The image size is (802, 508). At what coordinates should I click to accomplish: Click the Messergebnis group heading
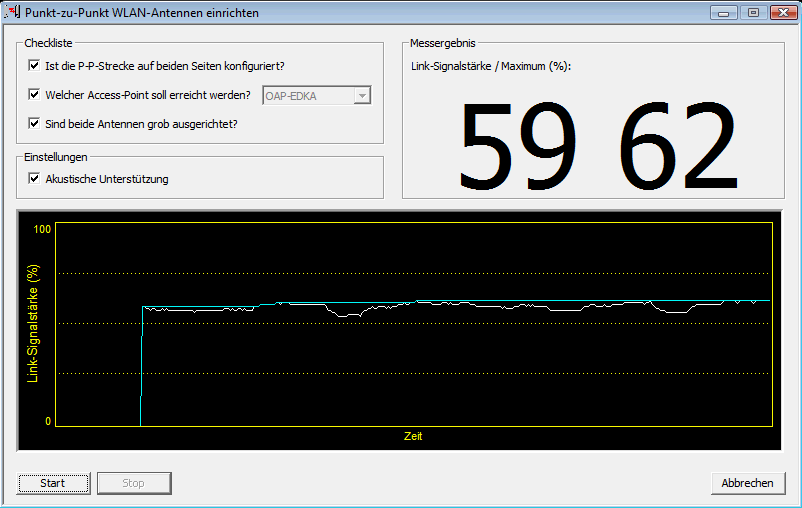[x=442, y=43]
